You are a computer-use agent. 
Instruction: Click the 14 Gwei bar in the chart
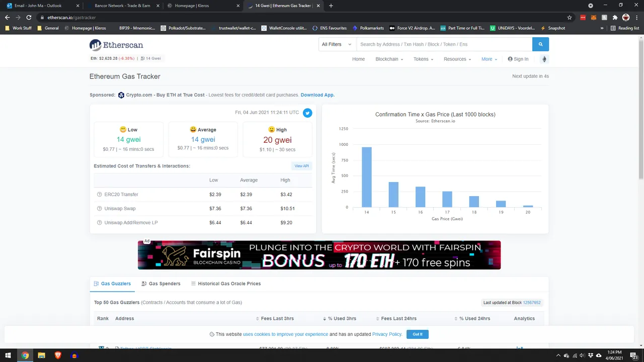pyautogui.click(x=367, y=177)
